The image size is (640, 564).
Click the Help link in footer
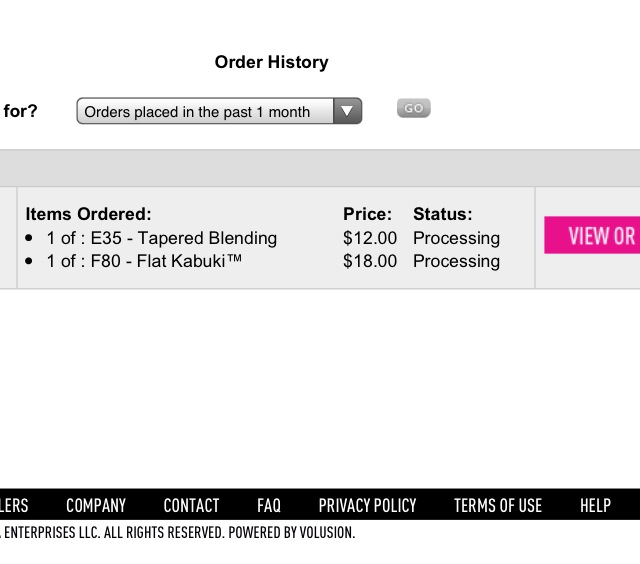[x=595, y=505]
